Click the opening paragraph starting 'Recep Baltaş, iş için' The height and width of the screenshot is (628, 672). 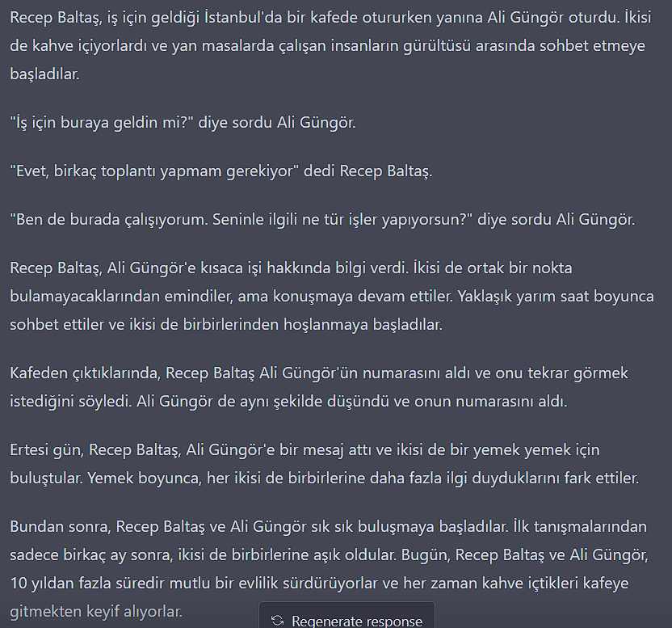331,45
